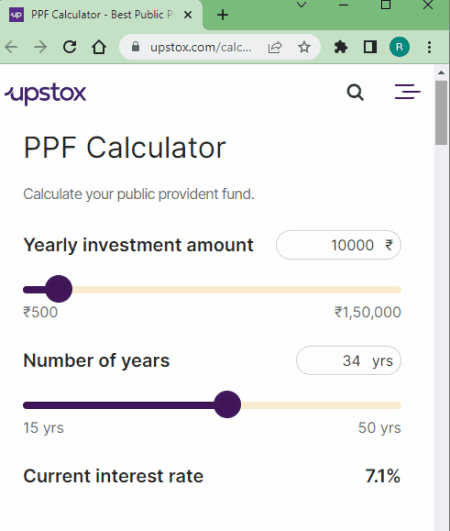
Task: Go back to the previous page
Action: 11,47
